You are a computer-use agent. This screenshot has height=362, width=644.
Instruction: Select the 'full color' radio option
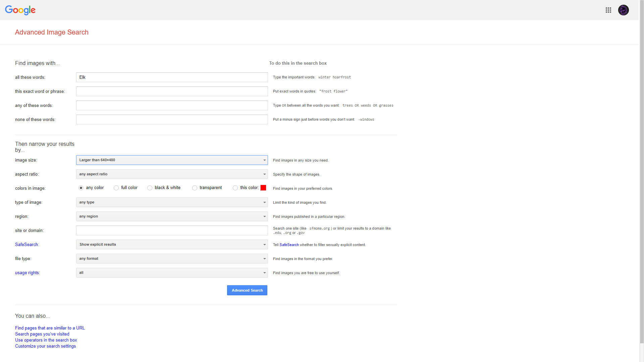[x=116, y=188]
